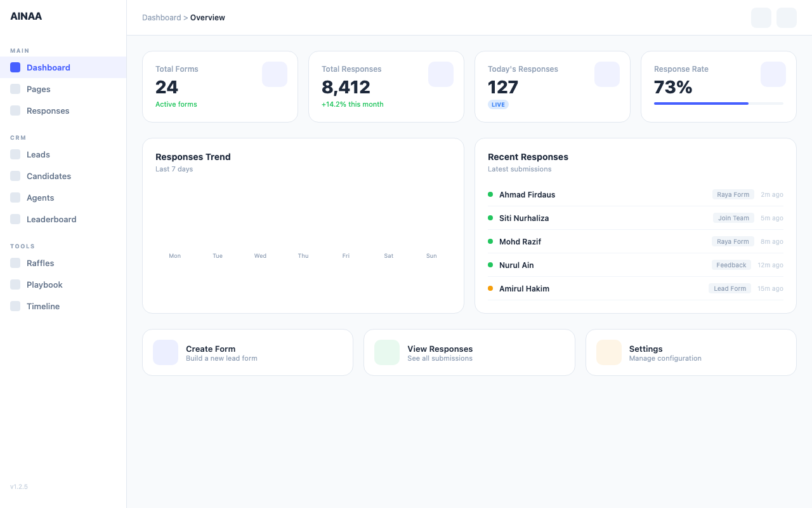Expand the Dashboard breadcrumb
The width and height of the screenshot is (812, 508).
pyautogui.click(x=161, y=17)
